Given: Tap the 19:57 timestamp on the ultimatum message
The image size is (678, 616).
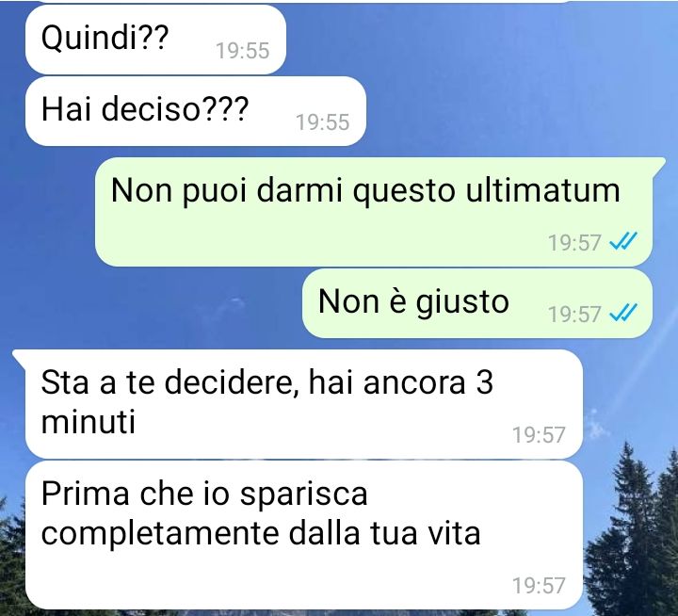Looking at the screenshot, I should pyautogui.click(x=574, y=242).
